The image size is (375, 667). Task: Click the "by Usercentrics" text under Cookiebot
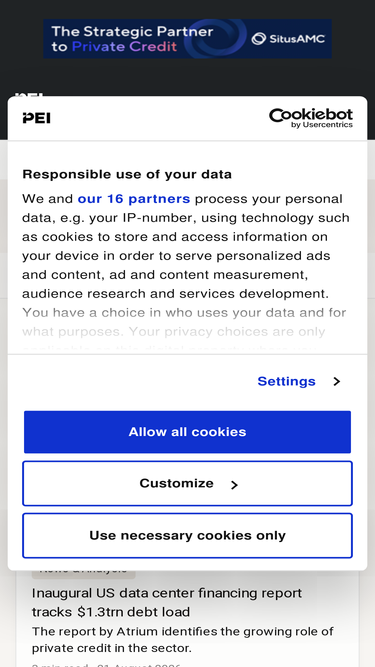coord(322,125)
